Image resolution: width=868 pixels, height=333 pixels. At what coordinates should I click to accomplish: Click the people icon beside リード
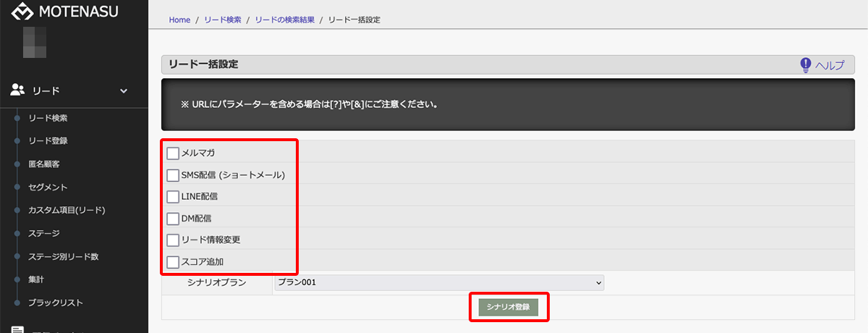pos(18,90)
